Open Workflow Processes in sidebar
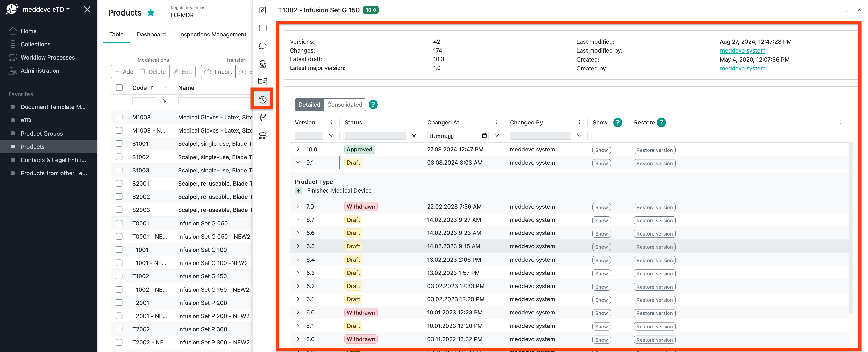Screen dimensions: 868x352 point(48,57)
